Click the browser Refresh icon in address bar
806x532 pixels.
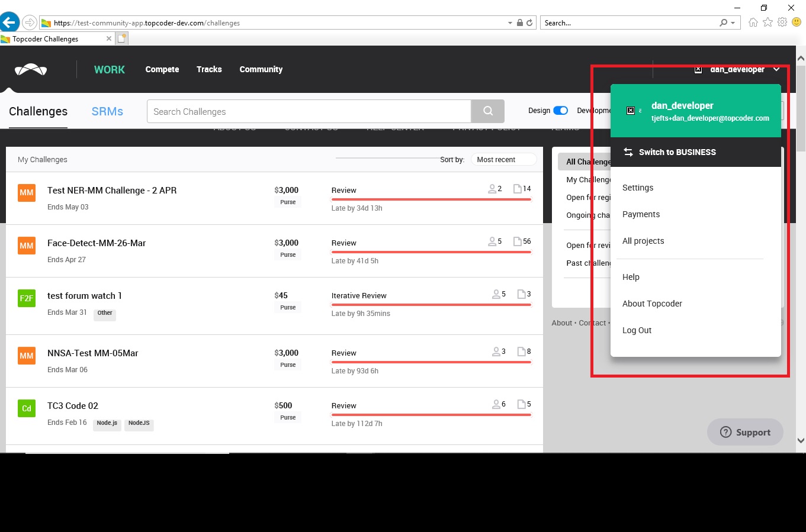click(529, 23)
